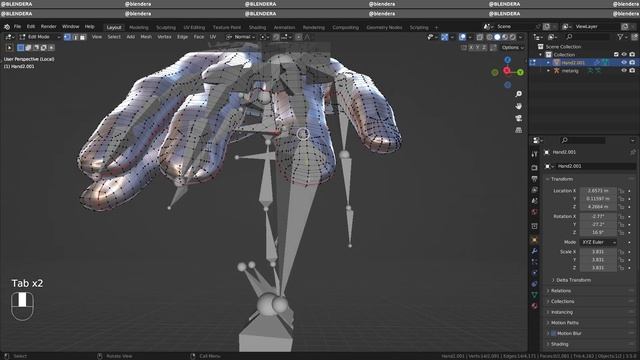Enable edge select mode
This screenshot has height=360, width=640.
click(x=75, y=37)
